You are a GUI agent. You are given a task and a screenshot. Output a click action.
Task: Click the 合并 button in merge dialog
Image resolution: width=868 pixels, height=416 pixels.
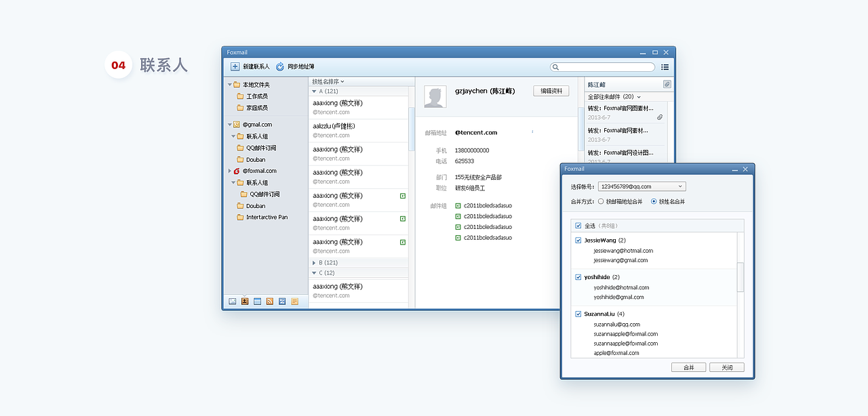[688, 367]
